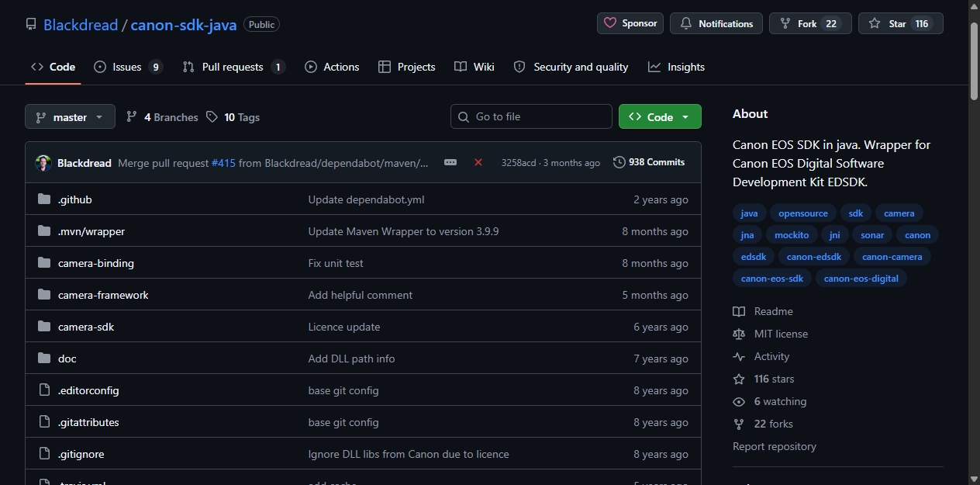
Task: Click the star icon in Star button
Action: pyautogui.click(x=875, y=24)
